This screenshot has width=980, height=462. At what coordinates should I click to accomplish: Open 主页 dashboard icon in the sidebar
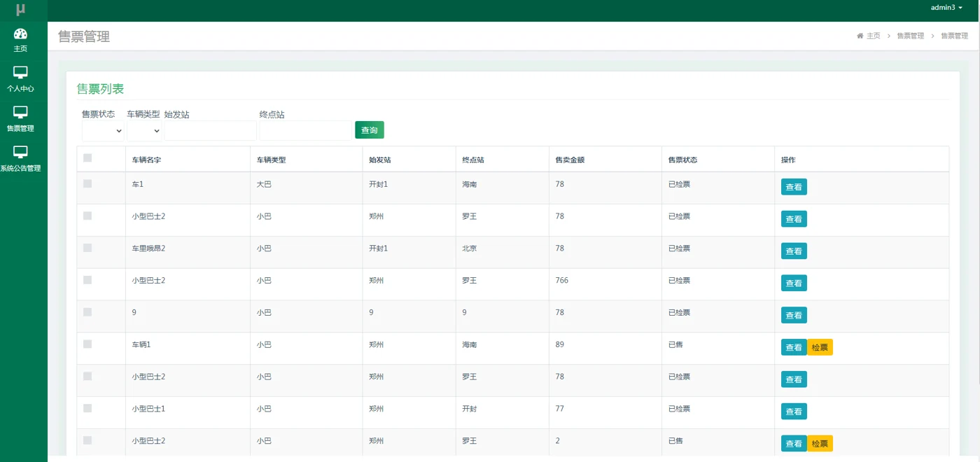20,34
